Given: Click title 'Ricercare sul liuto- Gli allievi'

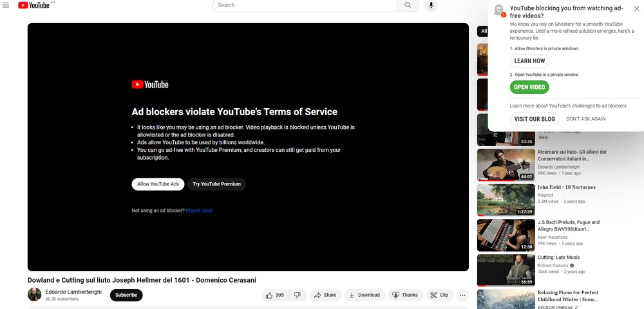Looking at the screenshot, I should [572, 155].
